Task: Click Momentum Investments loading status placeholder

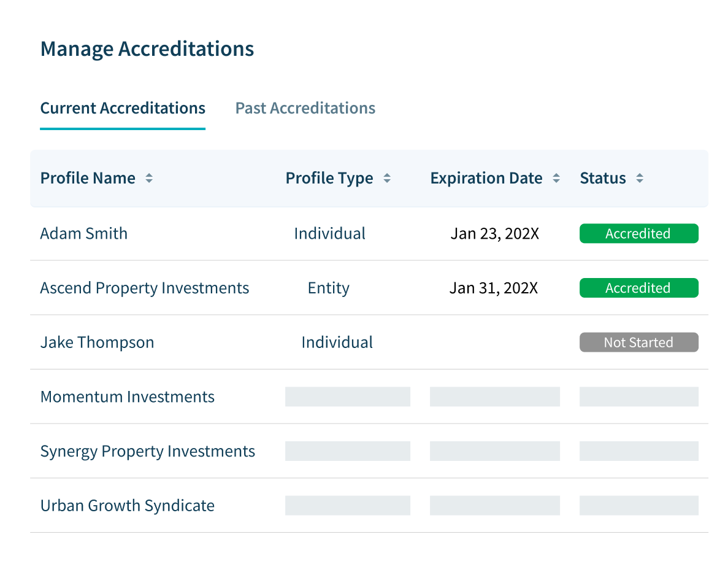Action: click(639, 397)
